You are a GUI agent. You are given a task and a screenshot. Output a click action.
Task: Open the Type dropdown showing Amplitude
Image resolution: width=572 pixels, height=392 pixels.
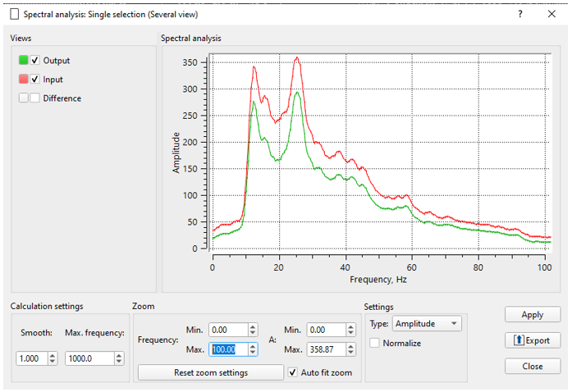(x=426, y=324)
